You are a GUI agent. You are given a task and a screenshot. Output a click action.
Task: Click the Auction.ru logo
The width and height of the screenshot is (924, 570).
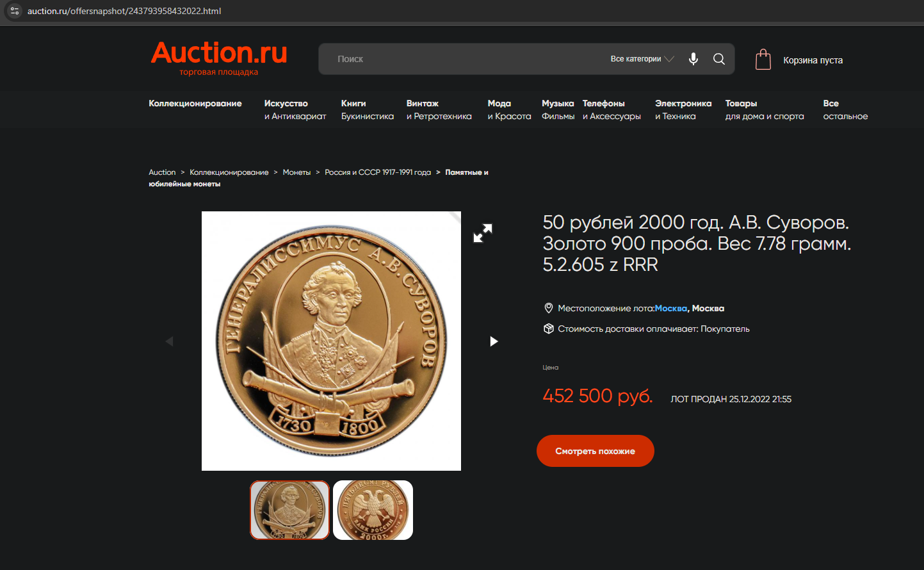point(219,58)
